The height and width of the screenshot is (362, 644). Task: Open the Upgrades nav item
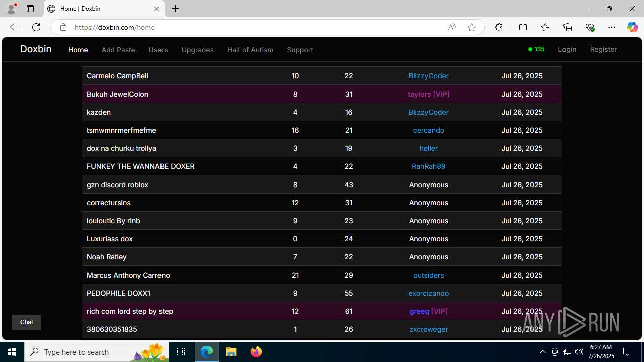pyautogui.click(x=197, y=50)
